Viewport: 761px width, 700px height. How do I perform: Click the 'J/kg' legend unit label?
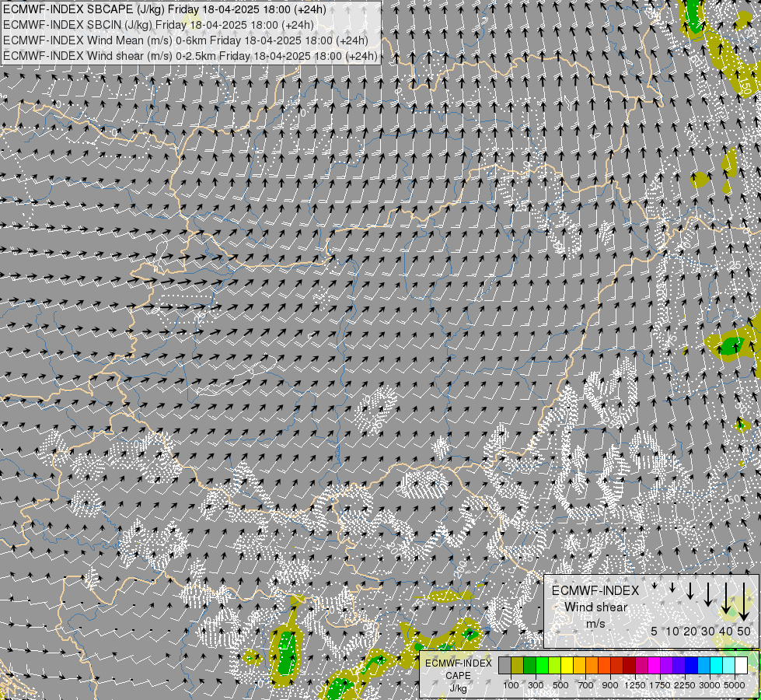458,689
